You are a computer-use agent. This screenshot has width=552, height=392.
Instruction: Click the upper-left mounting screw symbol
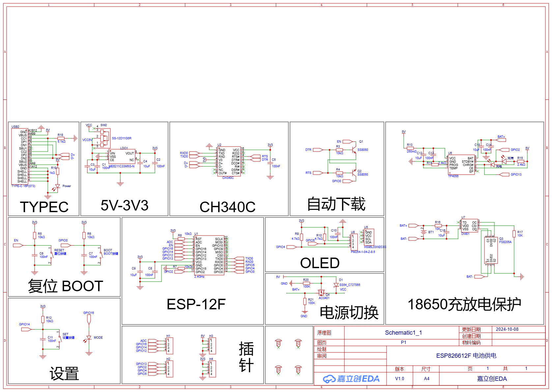click(x=278, y=344)
